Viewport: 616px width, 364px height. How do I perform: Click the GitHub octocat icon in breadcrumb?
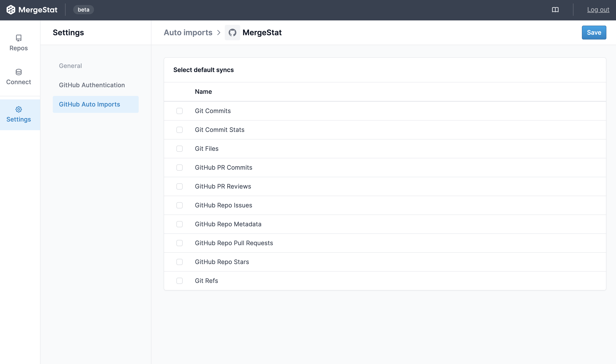coord(232,32)
